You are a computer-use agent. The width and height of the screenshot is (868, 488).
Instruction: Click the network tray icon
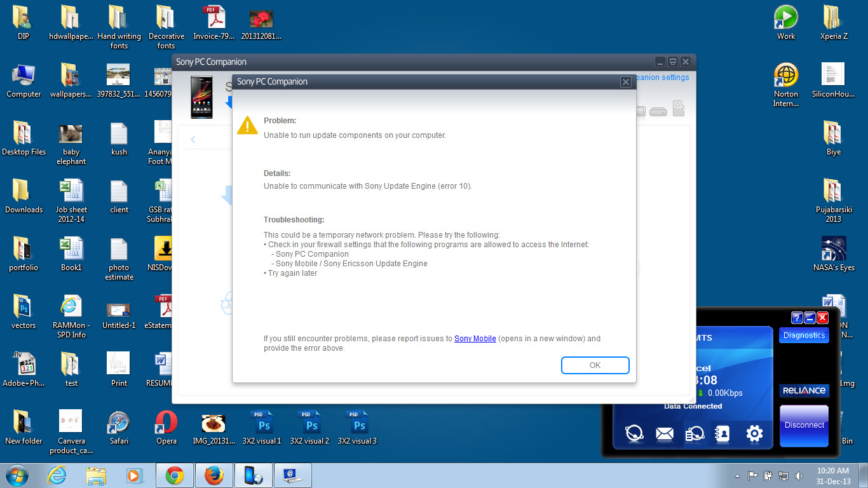(x=783, y=475)
